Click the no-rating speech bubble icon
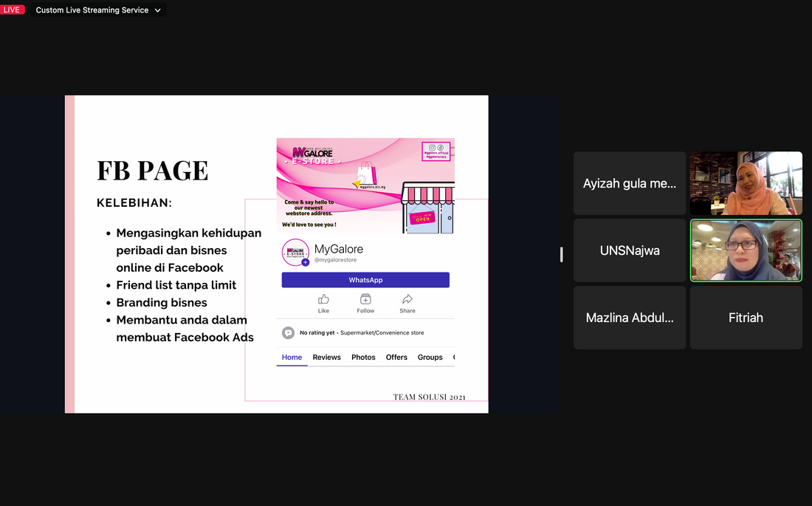 (x=289, y=333)
